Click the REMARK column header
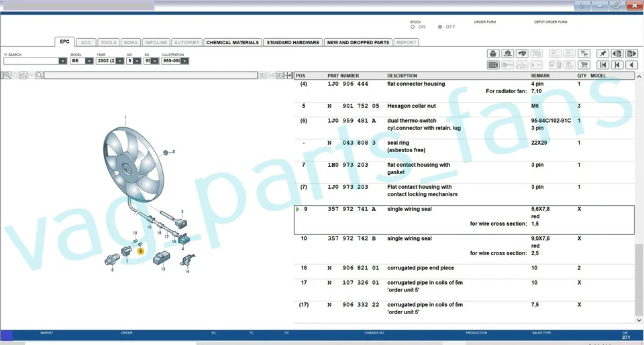 coord(540,76)
